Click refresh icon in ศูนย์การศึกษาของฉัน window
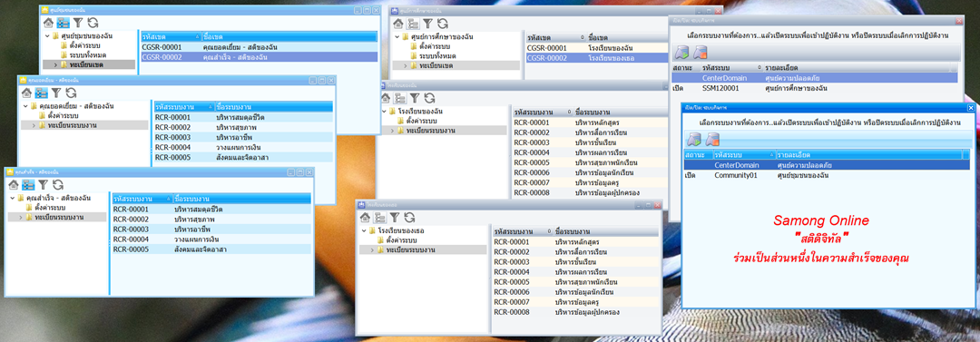 click(x=443, y=24)
